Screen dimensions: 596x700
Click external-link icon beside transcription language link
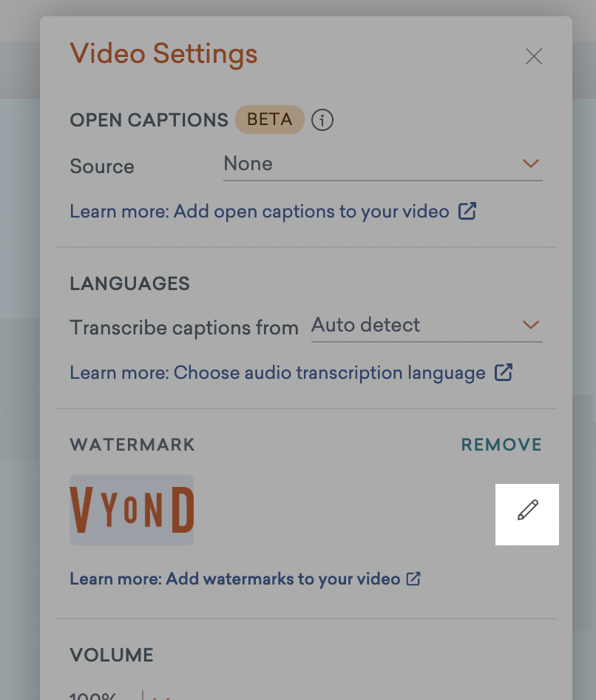(x=504, y=372)
